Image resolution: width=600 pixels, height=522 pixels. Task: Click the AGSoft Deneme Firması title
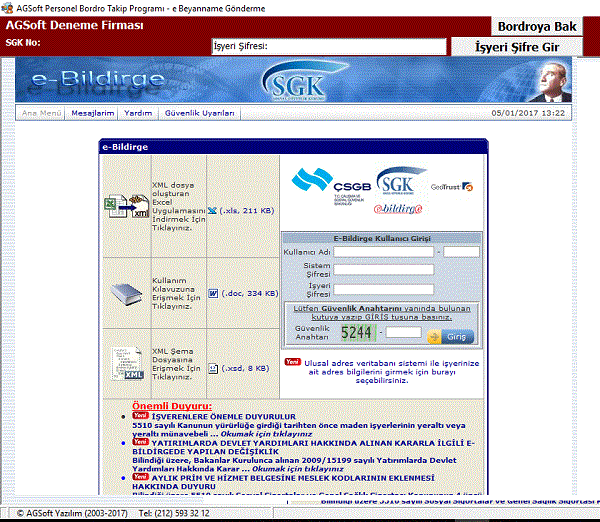pyautogui.click(x=75, y=25)
